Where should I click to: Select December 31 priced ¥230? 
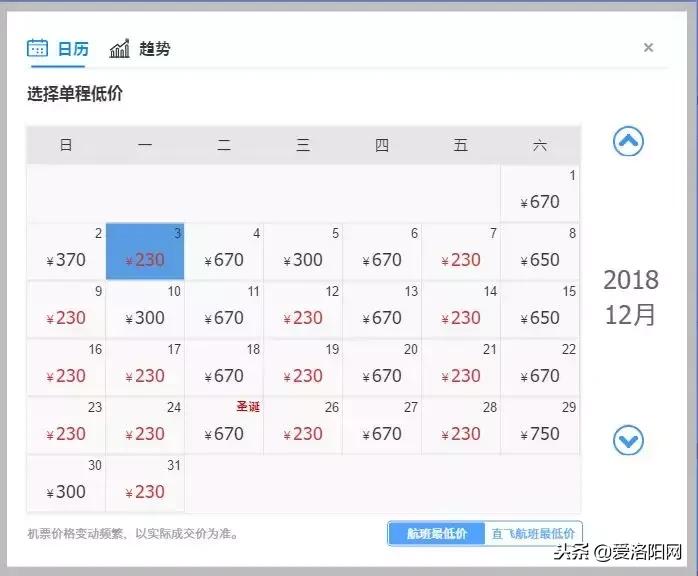[x=145, y=483]
